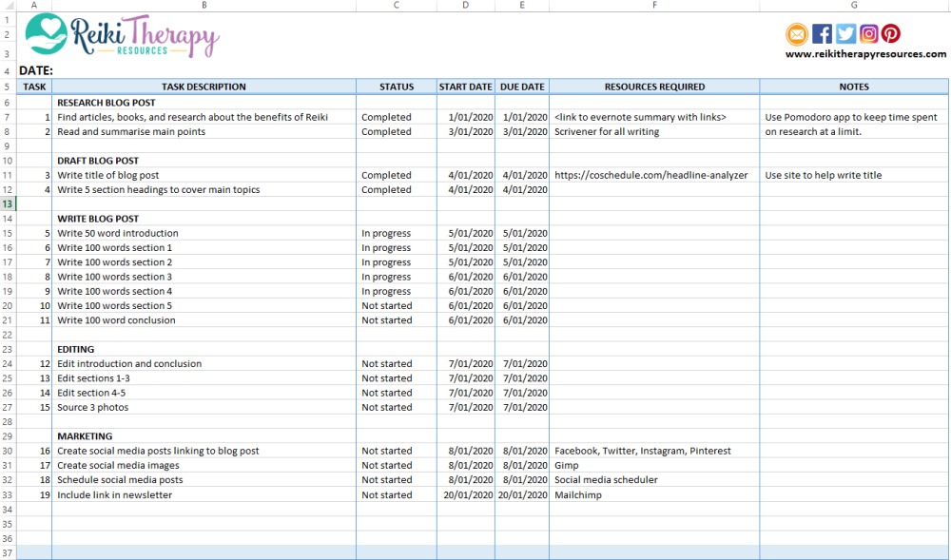Image resolution: width=951 pixels, height=560 pixels.
Task: Select column C header
Action: pyautogui.click(x=396, y=6)
